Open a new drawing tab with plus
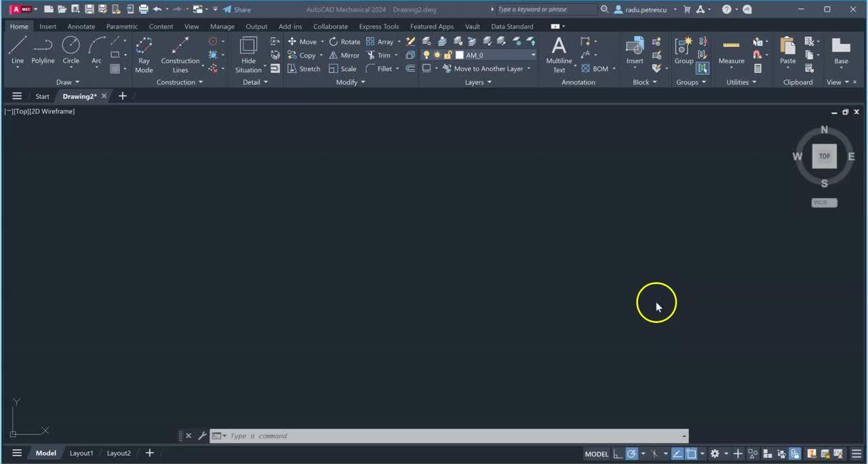 point(123,96)
